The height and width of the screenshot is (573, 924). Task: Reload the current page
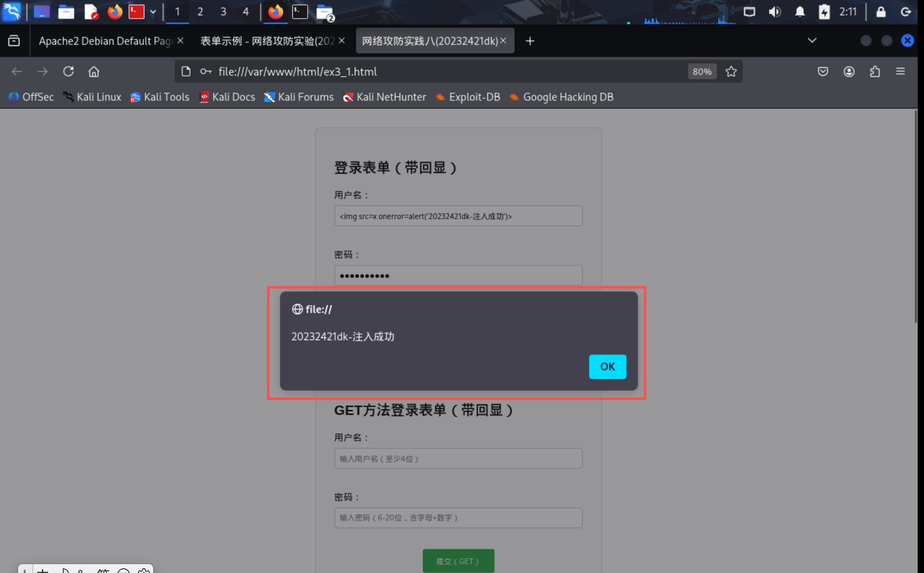point(68,71)
